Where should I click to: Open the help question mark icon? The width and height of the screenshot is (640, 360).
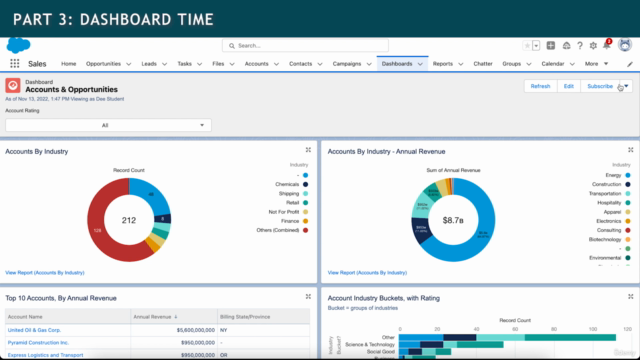[580, 46]
